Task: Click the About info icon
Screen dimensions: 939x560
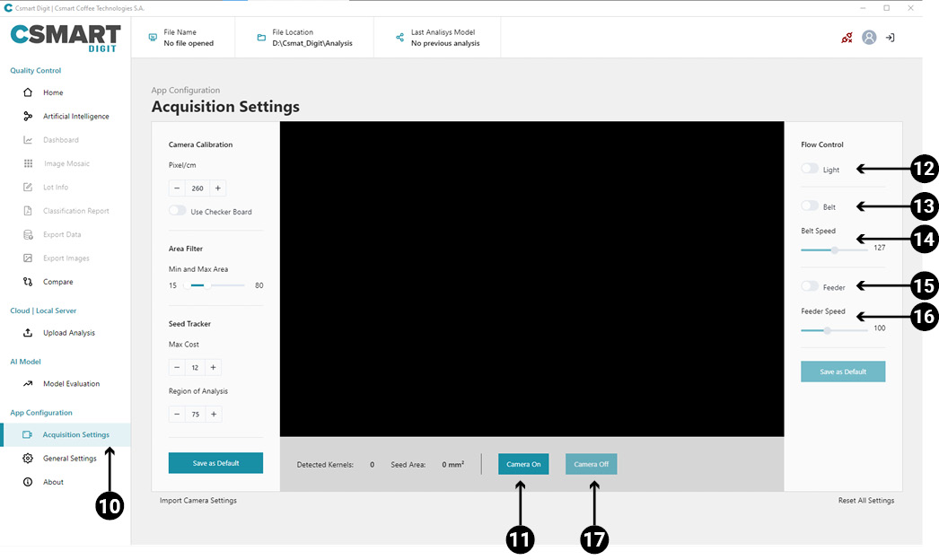Action: [x=28, y=482]
